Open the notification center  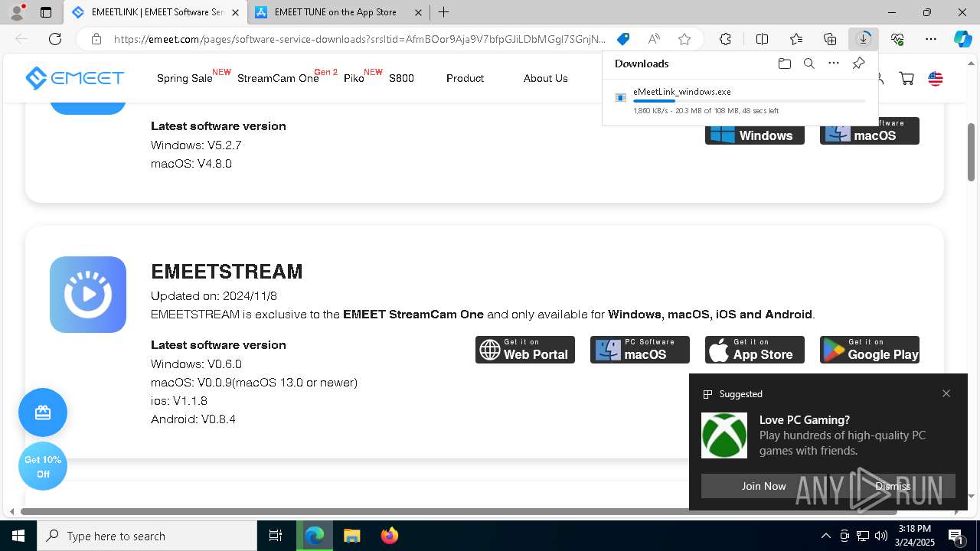[956, 536]
